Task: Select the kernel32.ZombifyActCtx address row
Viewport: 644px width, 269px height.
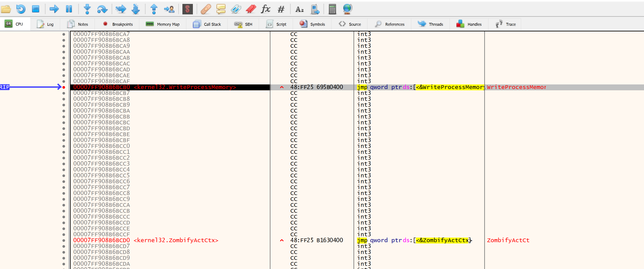Action: pos(170,240)
